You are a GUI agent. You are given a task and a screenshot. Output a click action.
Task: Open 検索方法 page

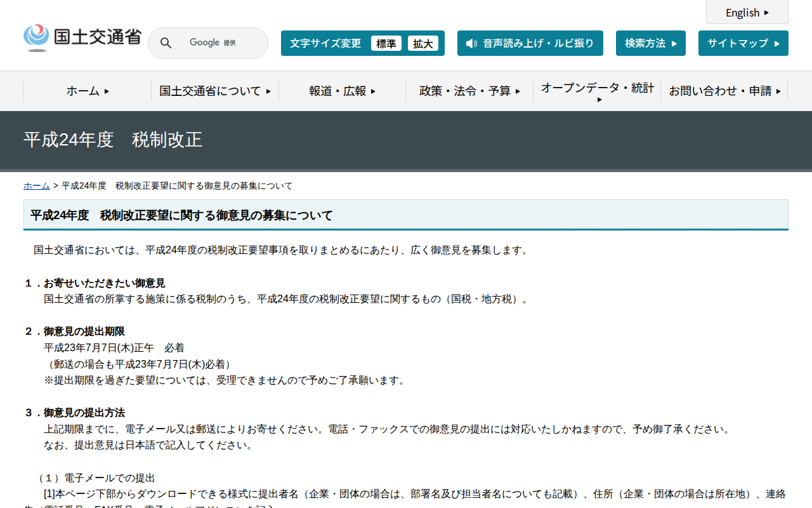pyautogui.click(x=651, y=43)
